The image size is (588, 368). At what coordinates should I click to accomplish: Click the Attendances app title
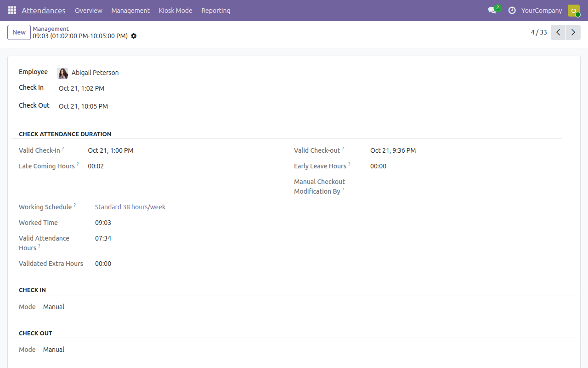point(44,11)
